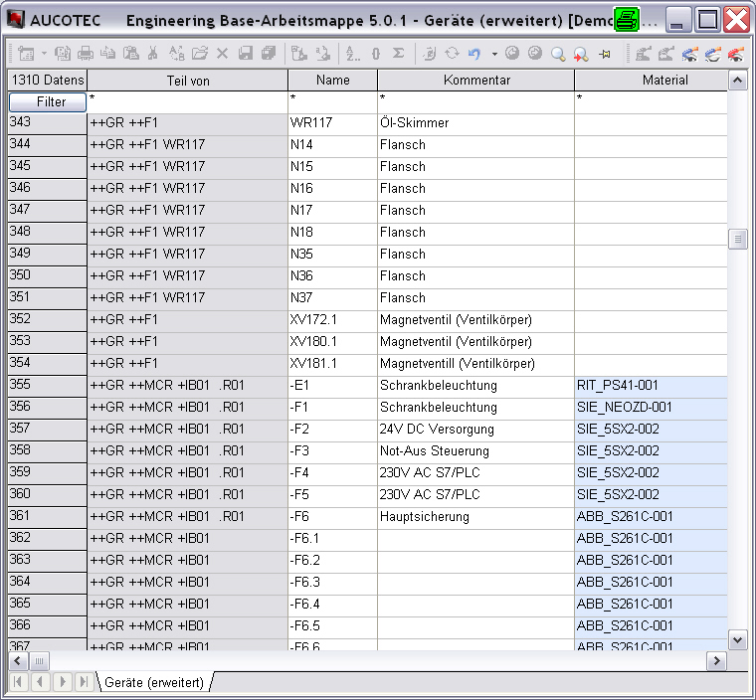This screenshot has height=700, width=756.
Task: Click the 'Name' column header
Action: (x=332, y=81)
